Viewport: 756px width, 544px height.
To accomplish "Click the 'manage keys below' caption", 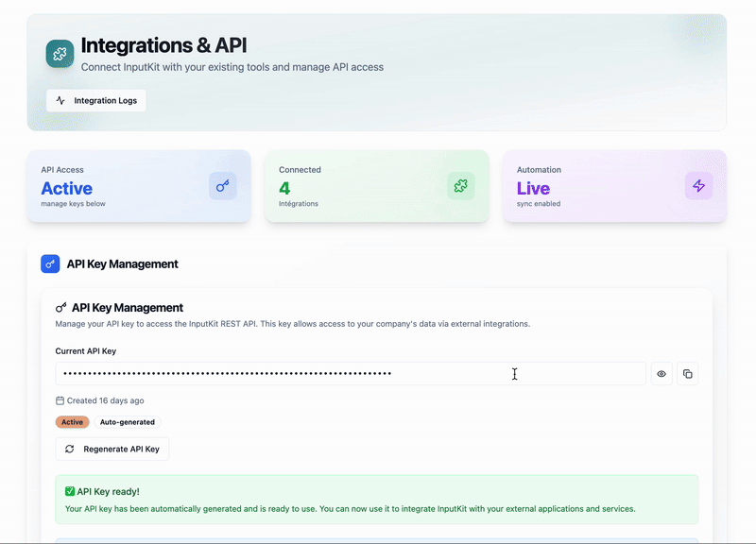I will coord(74,204).
